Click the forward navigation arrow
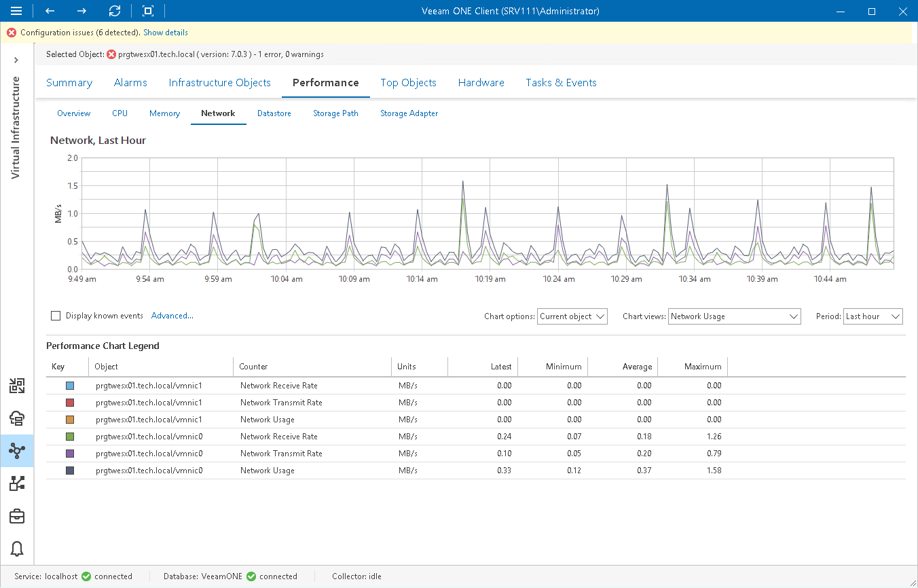Viewport: 918px width, 588px height. (81, 11)
